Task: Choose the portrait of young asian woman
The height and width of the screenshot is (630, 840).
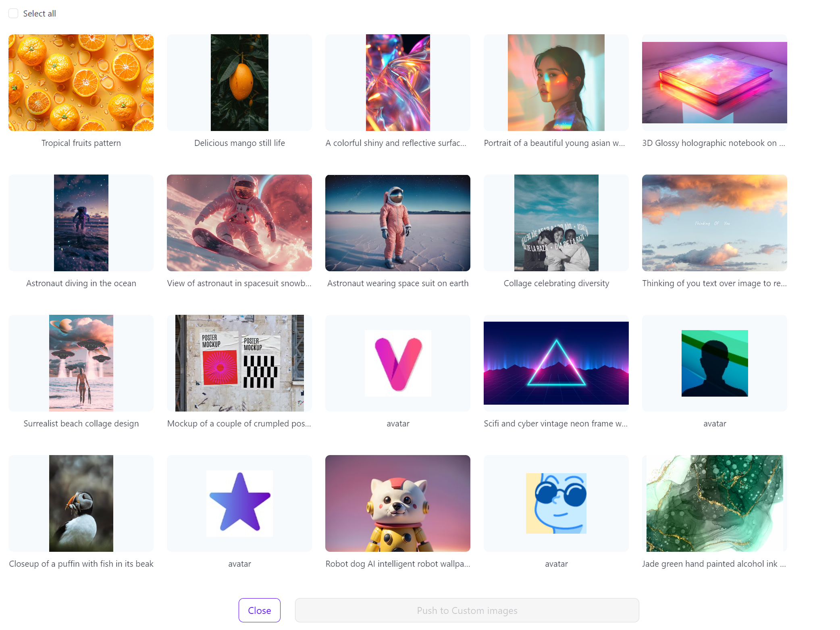Action: coord(556,83)
